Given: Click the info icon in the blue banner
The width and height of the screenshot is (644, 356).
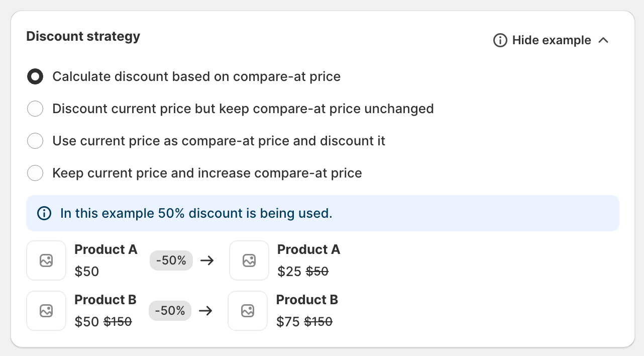Looking at the screenshot, I should [44, 213].
